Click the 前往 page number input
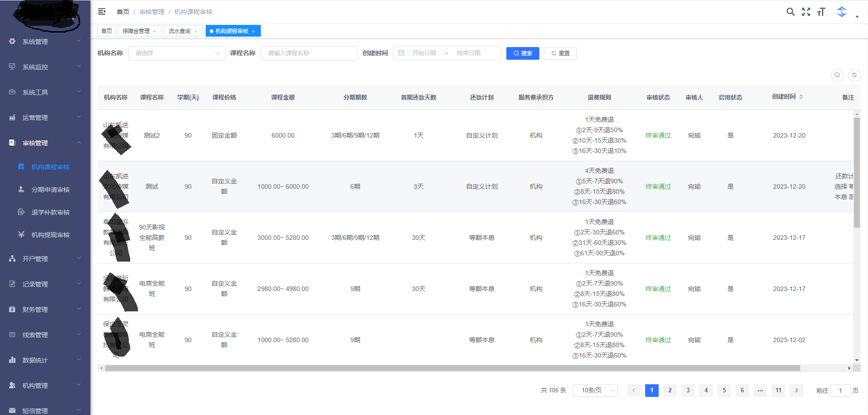This screenshot has width=868, height=415. click(840, 391)
